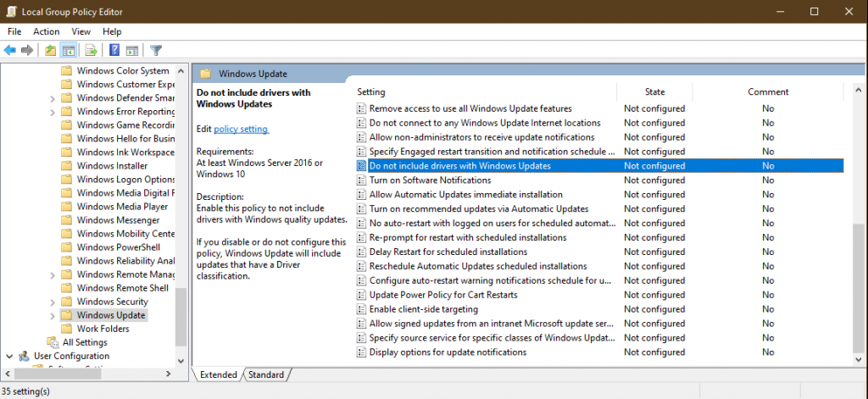
Task: Click tree horizontal scrollbar right arrow
Action: (169, 374)
